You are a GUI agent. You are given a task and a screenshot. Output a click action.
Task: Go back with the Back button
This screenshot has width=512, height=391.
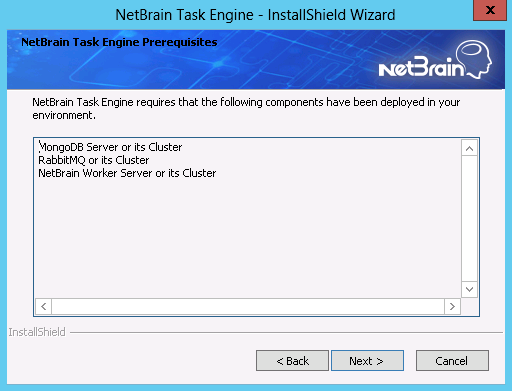click(292, 360)
